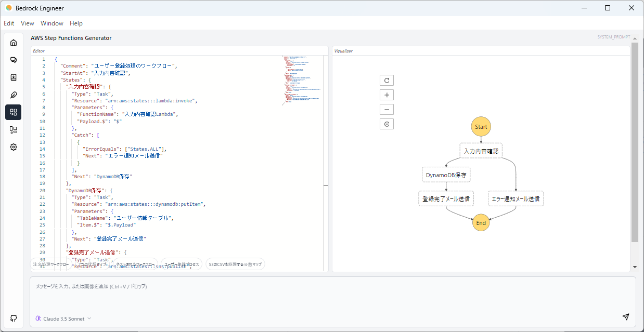Image resolution: width=644 pixels, height=332 pixels.
Task: Open the GitHub icon in sidebar
Action: click(x=14, y=318)
